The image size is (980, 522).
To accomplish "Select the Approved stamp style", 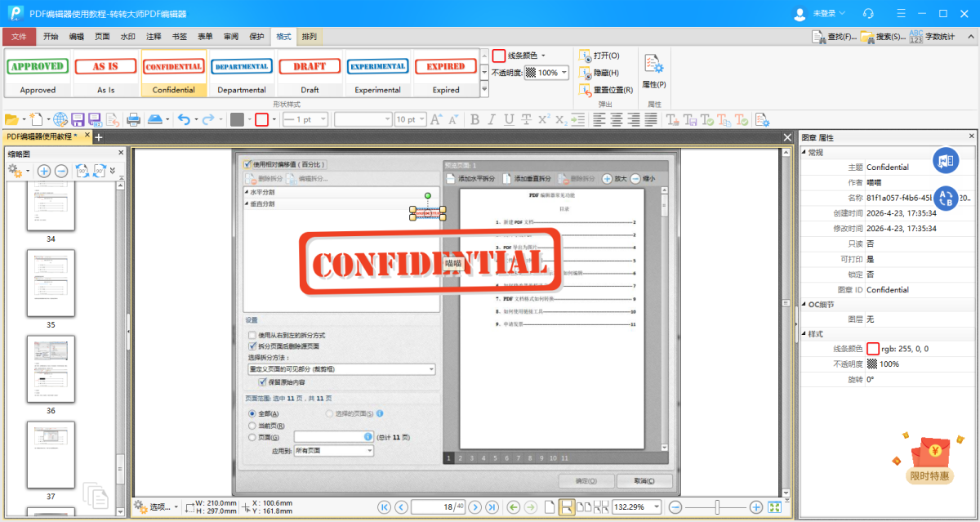I will click(x=38, y=74).
